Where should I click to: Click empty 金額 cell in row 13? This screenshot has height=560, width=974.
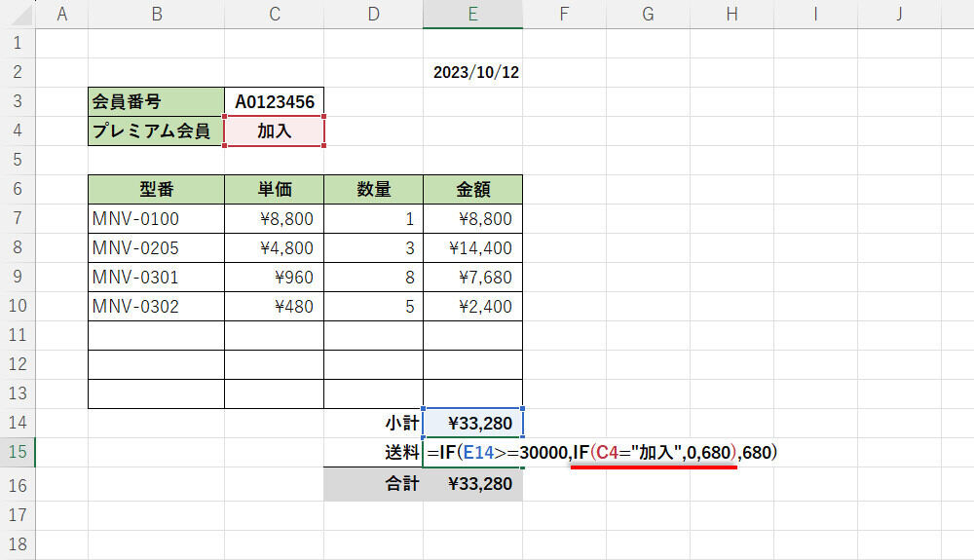pos(472,393)
